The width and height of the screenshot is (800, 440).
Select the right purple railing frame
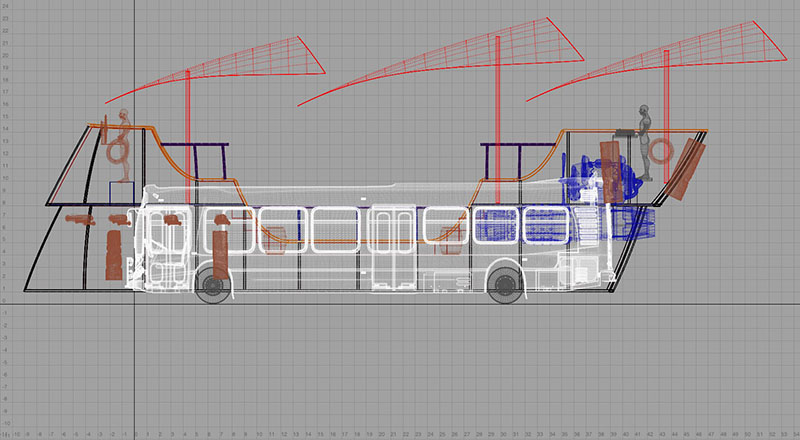(518, 161)
